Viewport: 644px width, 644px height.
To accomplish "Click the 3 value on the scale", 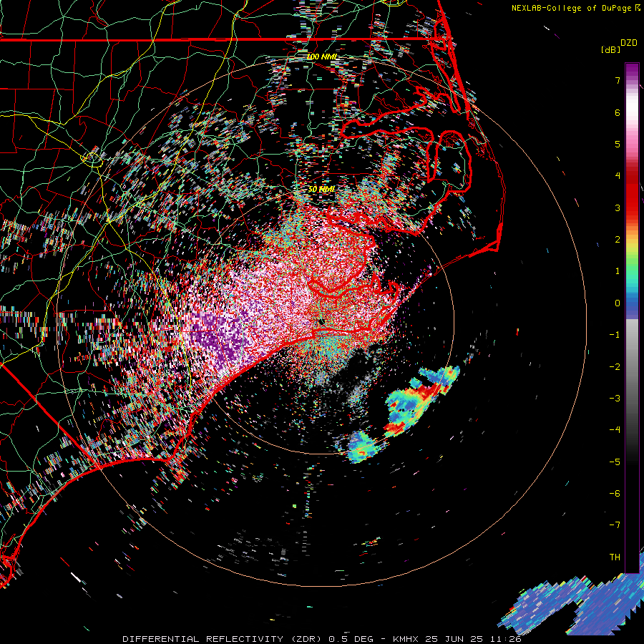I will [618, 208].
